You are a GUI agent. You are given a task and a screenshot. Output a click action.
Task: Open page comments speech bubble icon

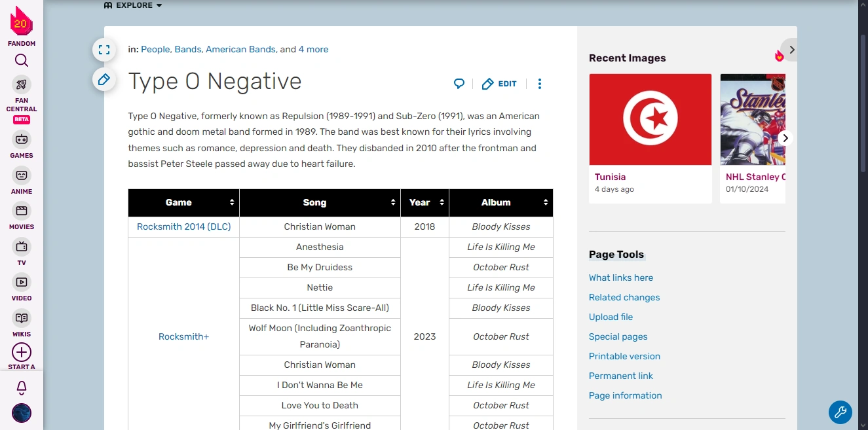(x=459, y=84)
